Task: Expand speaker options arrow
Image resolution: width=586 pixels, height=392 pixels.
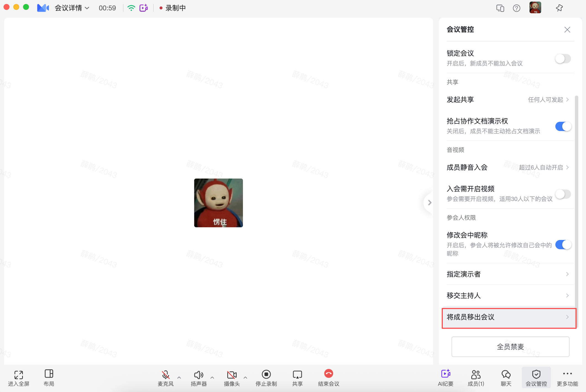Action: tap(212, 378)
